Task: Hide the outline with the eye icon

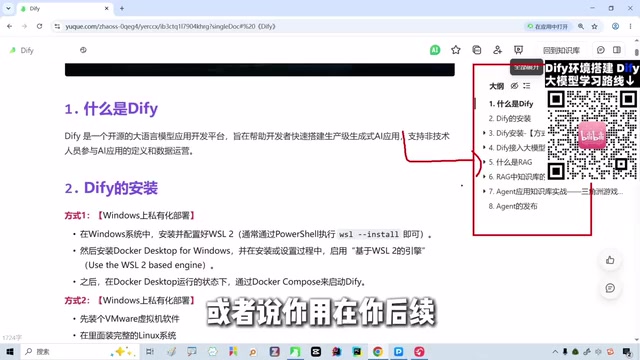Action: coord(514,86)
